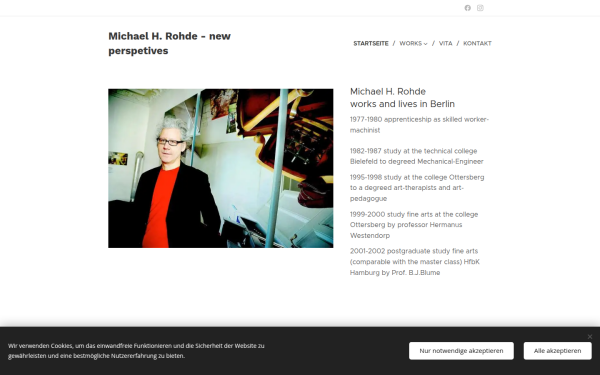Open the Kontakt menu item
This screenshot has height=375, width=600.
[x=477, y=44]
